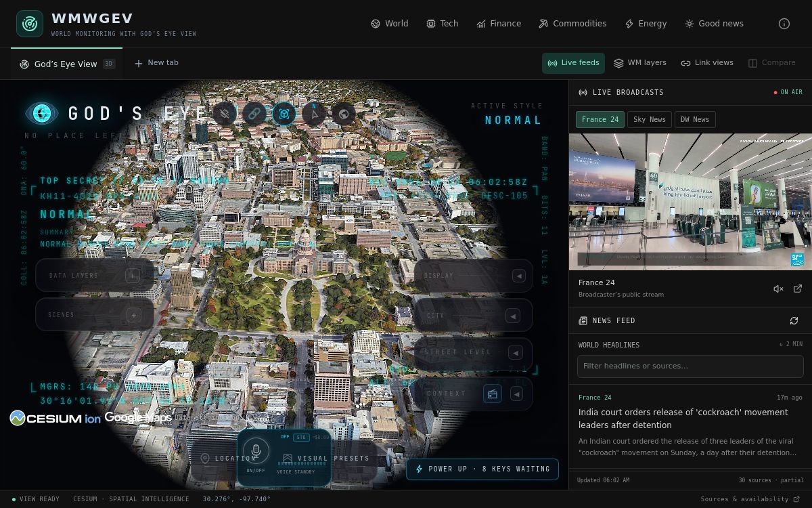Refresh the News Feed
The image size is (812, 508).
pyautogui.click(x=794, y=320)
